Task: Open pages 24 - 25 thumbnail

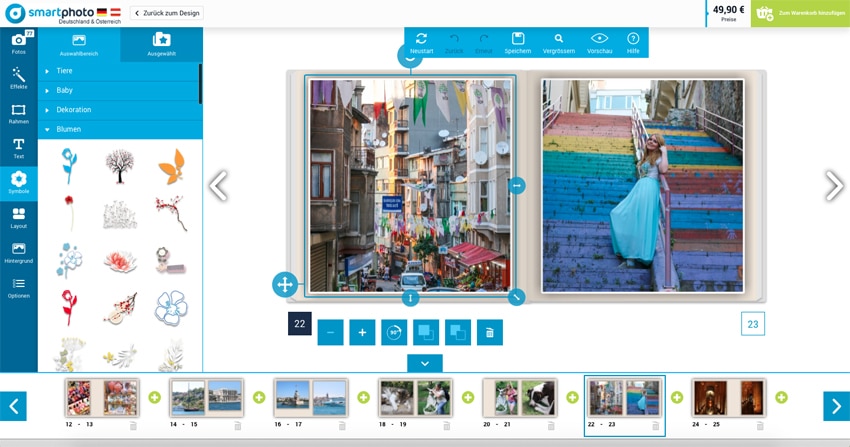Action: click(729, 398)
